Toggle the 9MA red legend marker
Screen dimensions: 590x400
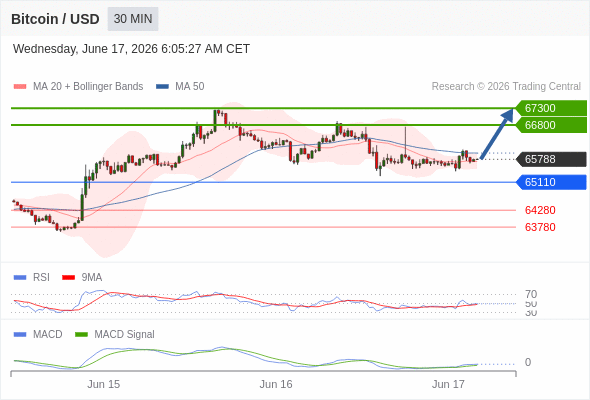(x=68, y=278)
